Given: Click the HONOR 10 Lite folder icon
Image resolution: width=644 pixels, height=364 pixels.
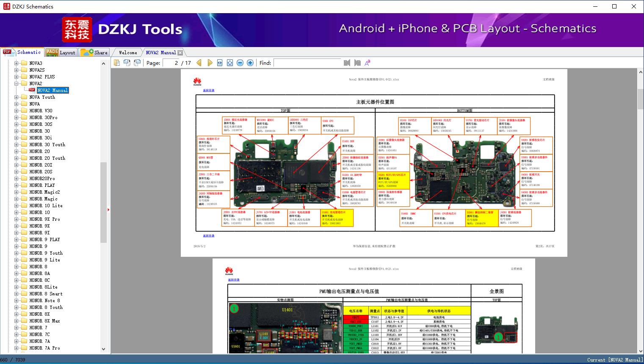Looking at the screenshot, I should pos(24,206).
